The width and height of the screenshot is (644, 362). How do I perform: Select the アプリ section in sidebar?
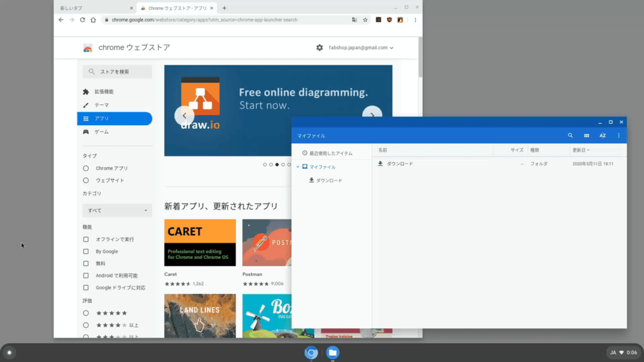[x=114, y=119]
